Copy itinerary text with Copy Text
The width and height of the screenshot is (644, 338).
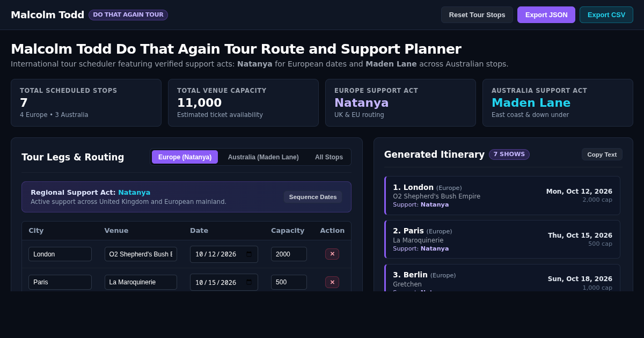[x=602, y=155]
